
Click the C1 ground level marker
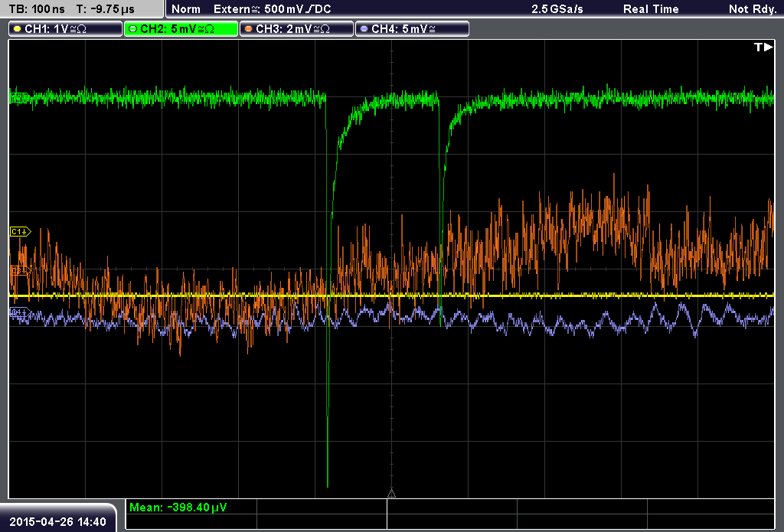click(21, 231)
